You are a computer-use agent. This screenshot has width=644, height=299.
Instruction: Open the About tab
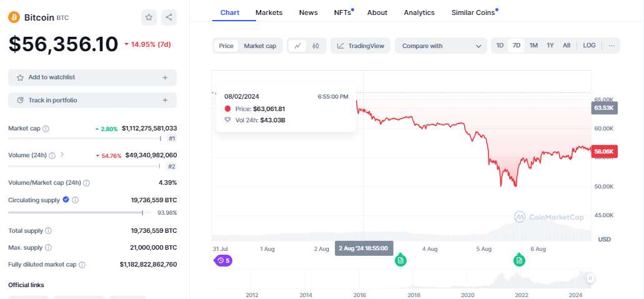pyautogui.click(x=377, y=12)
